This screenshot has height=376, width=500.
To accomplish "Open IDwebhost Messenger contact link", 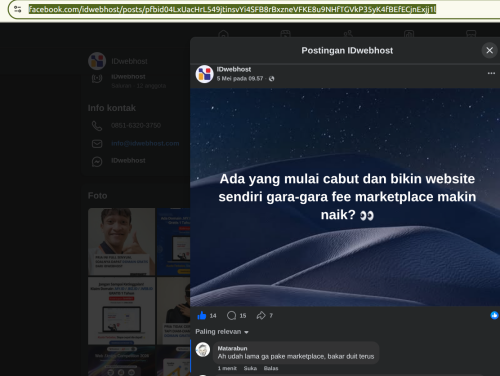I will (128, 161).
